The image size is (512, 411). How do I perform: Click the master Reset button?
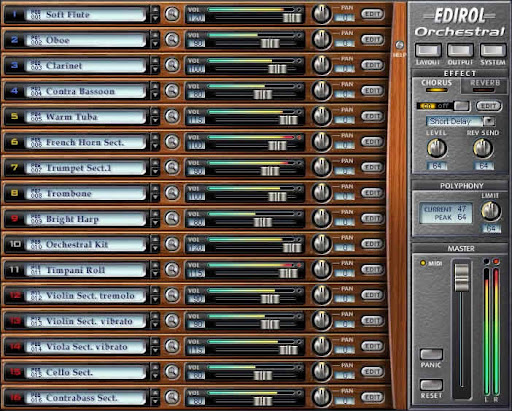(x=431, y=385)
